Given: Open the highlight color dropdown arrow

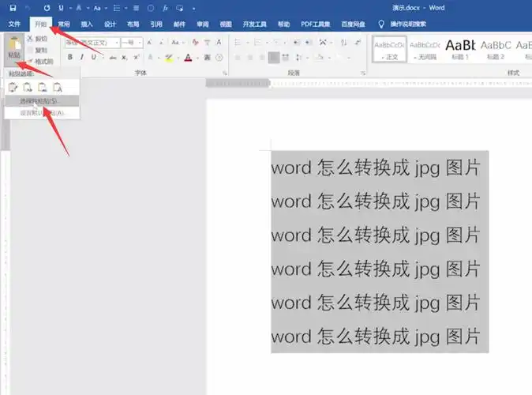Looking at the screenshot, I should 178,58.
